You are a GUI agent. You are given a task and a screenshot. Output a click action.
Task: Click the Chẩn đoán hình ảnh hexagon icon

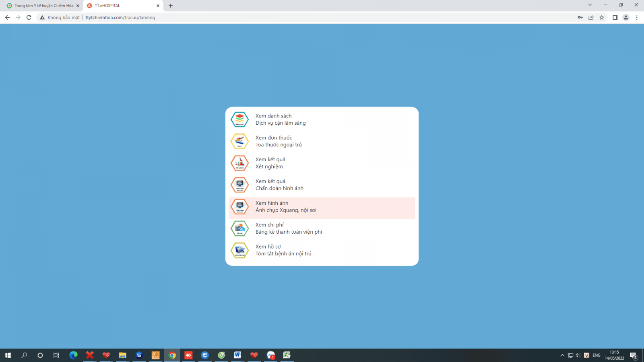(239, 185)
